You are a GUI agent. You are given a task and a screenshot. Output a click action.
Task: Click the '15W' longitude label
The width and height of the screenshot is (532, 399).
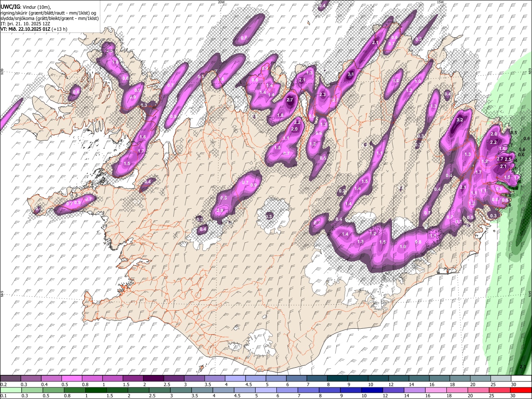pyautogui.click(x=440, y=2)
